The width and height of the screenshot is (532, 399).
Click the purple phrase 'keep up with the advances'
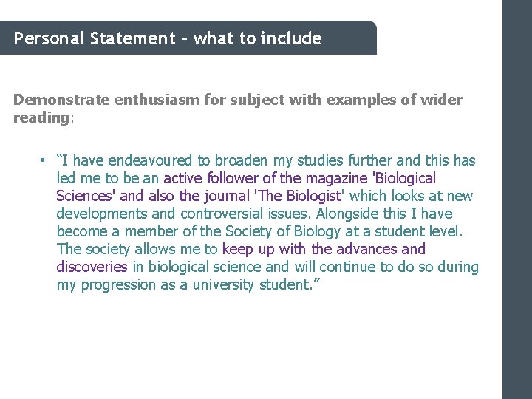coord(310,249)
